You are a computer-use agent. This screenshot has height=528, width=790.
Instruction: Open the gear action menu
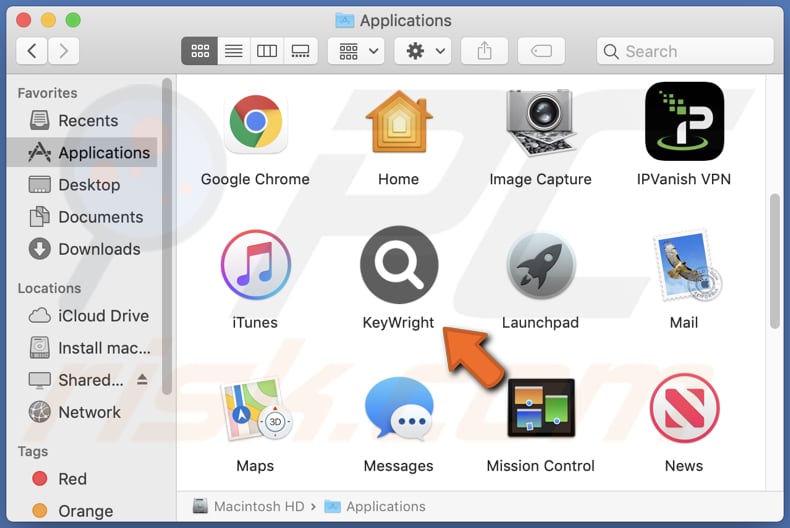[423, 51]
